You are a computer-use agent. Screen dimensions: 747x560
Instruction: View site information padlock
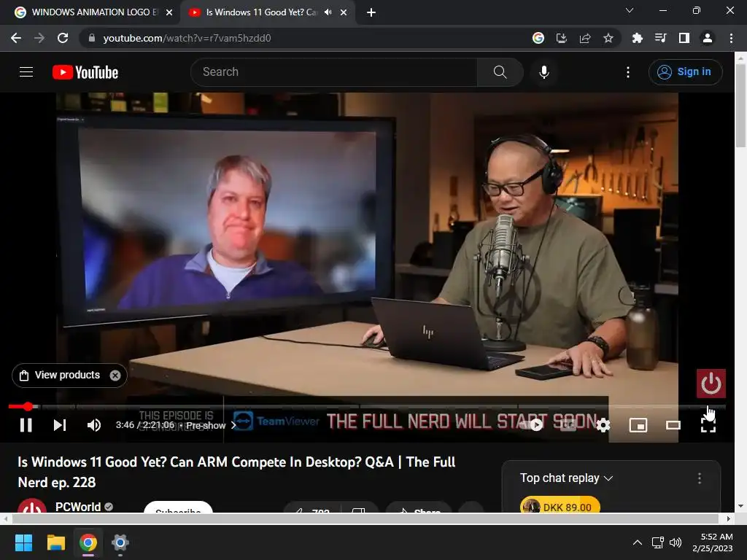(91, 38)
